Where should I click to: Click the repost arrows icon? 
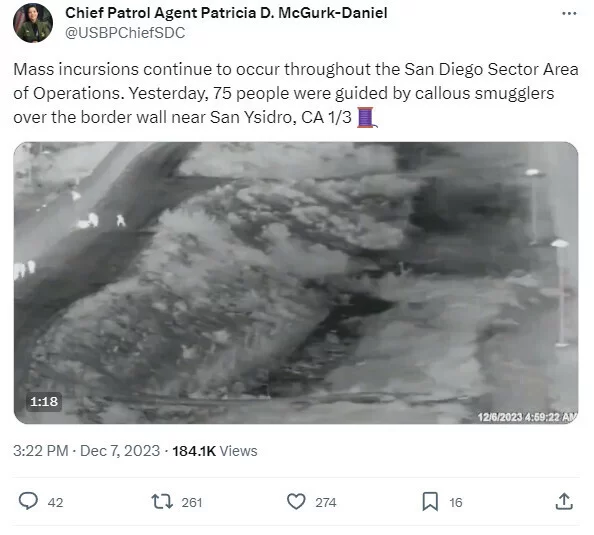pyautogui.click(x=162, y=501)
